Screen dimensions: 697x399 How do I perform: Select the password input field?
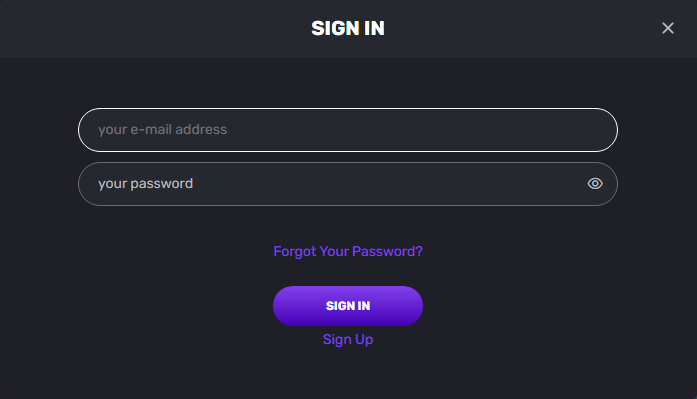pyautogui.click(x=348, y=184)
